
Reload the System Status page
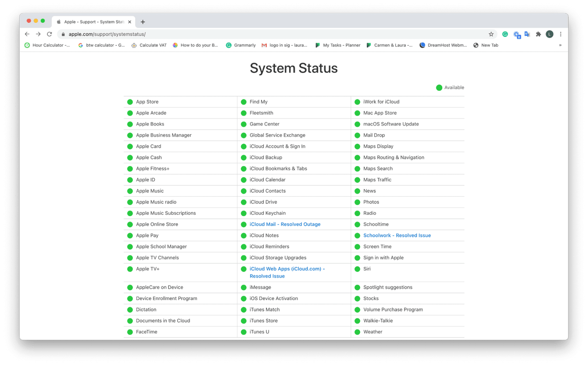(49, 34)
